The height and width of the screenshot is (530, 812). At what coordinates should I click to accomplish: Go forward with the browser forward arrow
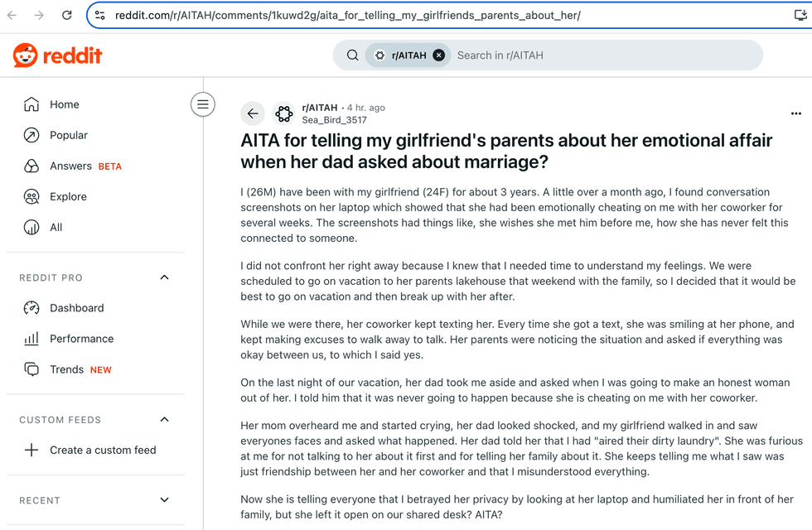39,15
